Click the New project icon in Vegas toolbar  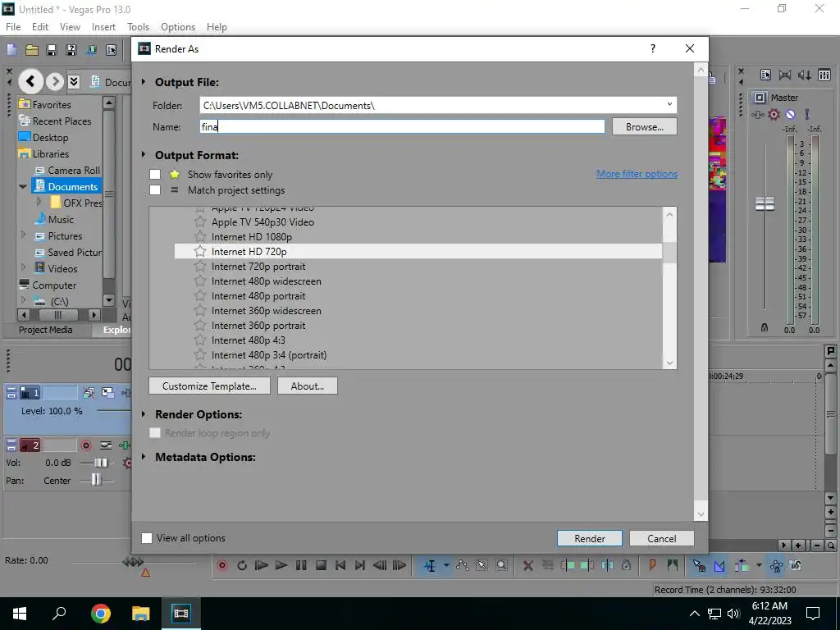point(11,50)
